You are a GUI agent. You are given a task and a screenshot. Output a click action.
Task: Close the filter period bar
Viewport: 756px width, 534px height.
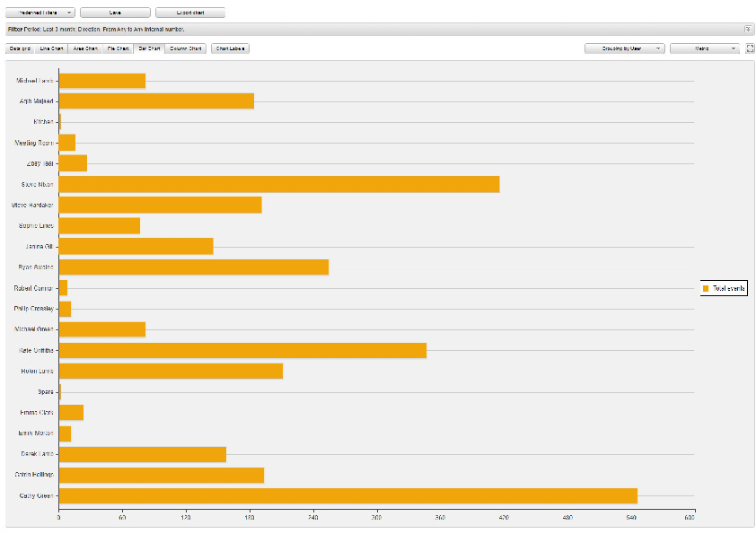tap(748, 30)
